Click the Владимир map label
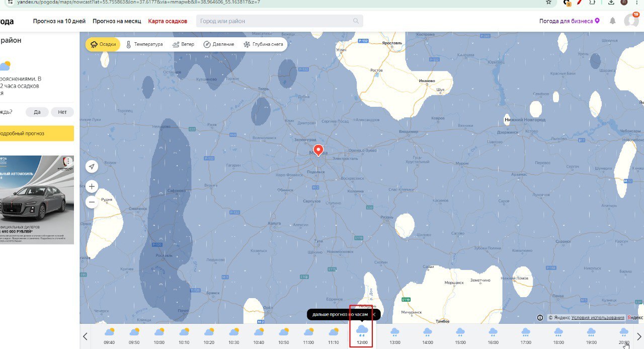The height and width of the screenshot is (349, 644). (409, 132)
